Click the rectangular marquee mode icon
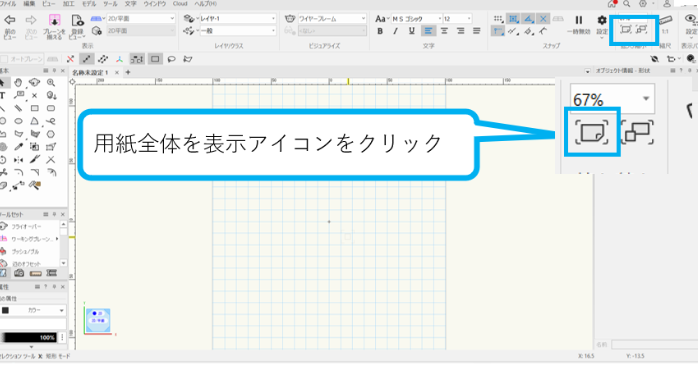Screen dimensions: 698x365 155,59
